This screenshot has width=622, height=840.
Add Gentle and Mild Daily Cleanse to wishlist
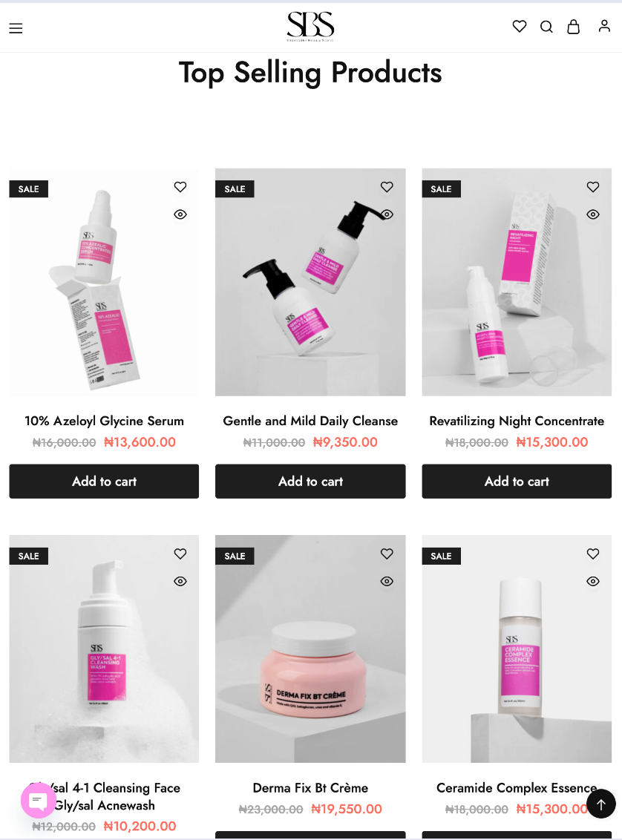pos(387,187)
